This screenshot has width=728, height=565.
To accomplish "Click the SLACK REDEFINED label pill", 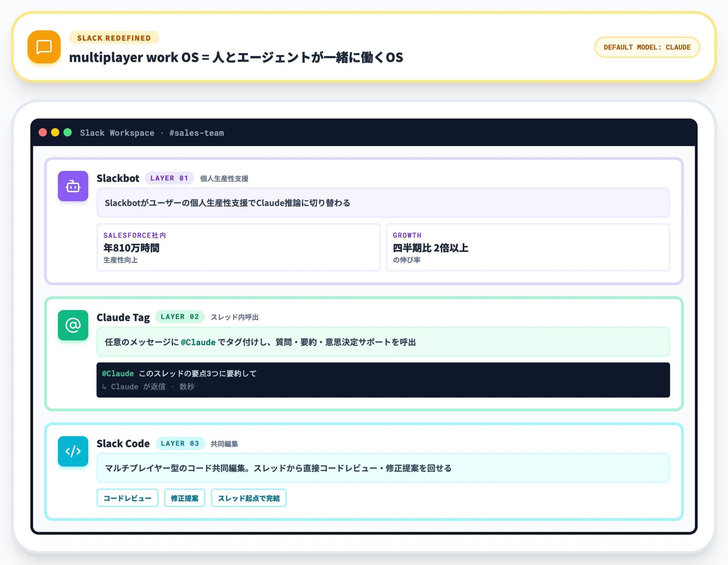I will coord(114,38).
